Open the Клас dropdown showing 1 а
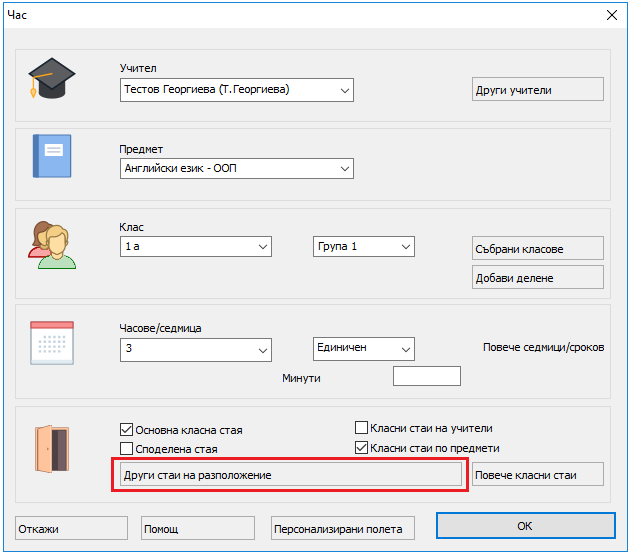Image resolution: width=629 pixels, height=552 pixels. (263, 247)
